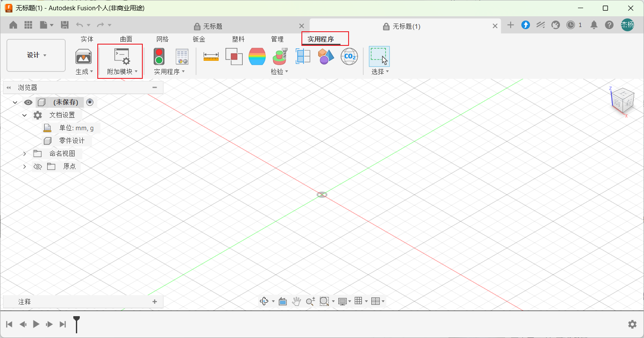
Task: Expand the 选择 panel dropdown
Action: click(380, 72)
